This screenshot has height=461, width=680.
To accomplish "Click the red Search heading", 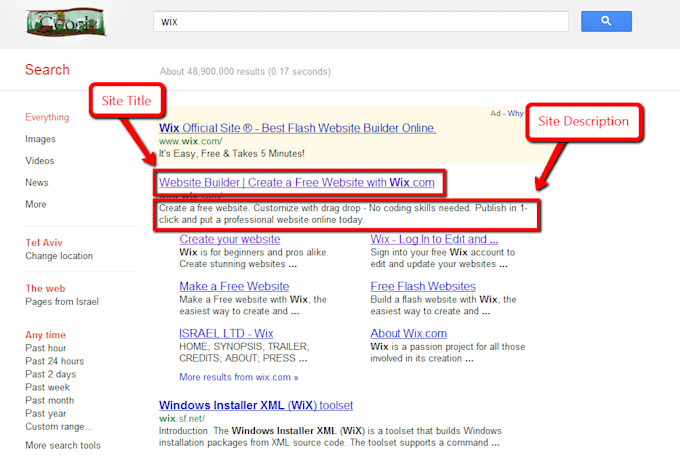I will click(x=47, y=70).
